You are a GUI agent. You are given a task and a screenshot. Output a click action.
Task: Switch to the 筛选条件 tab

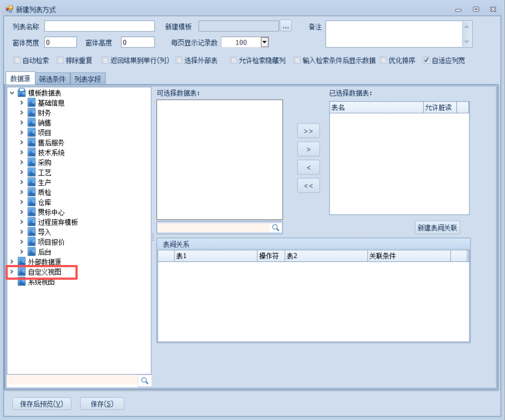point(52,79)
